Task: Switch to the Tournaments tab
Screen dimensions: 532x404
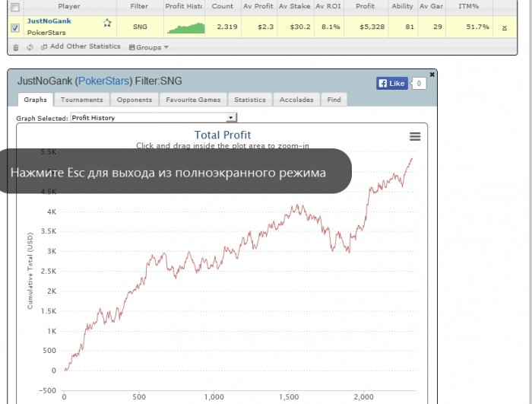Action: pos(82,100)
